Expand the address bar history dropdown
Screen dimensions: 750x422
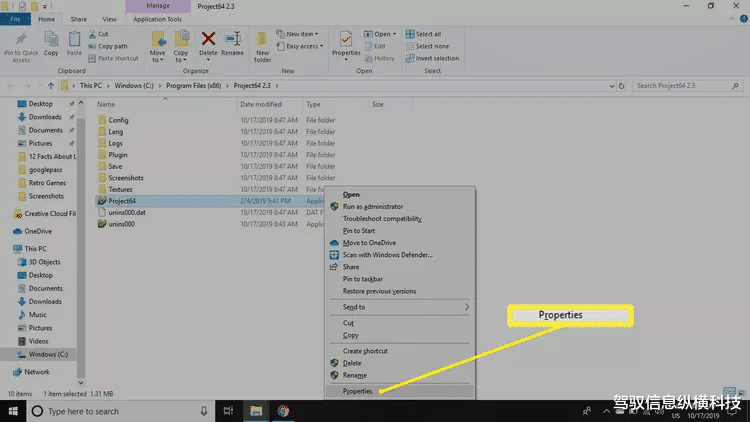click(x=612, y=86)
